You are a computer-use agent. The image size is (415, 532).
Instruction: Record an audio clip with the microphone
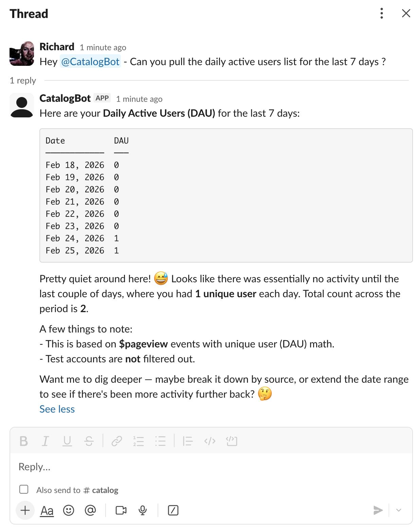click(143, 510)
